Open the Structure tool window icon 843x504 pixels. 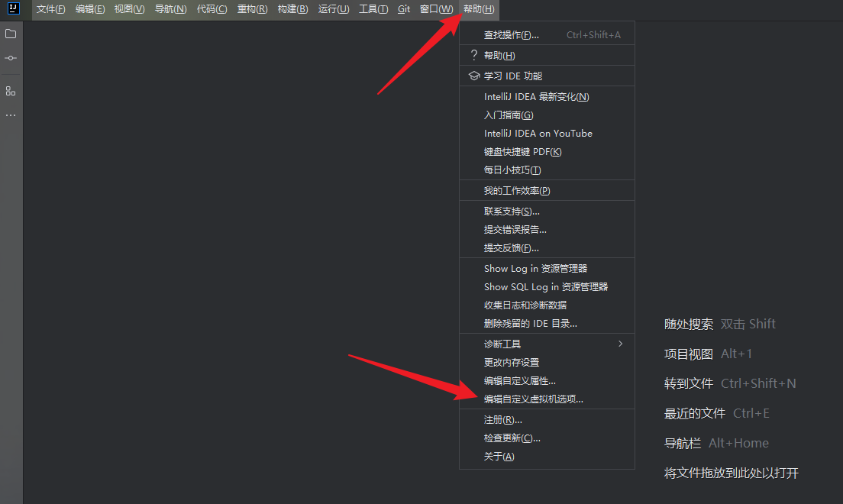pos(11,91)
